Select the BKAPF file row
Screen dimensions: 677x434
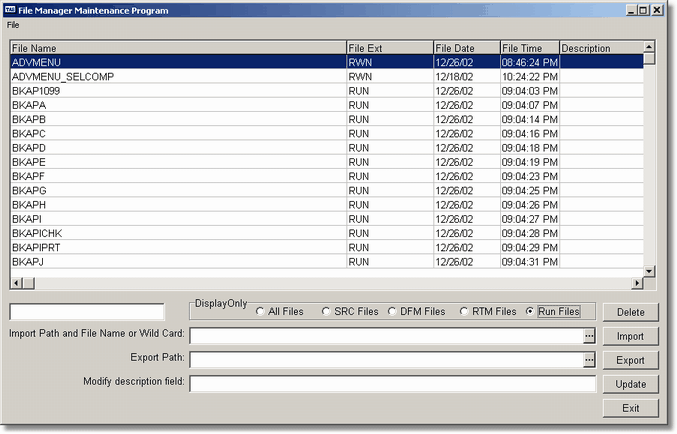pos(327,176)
